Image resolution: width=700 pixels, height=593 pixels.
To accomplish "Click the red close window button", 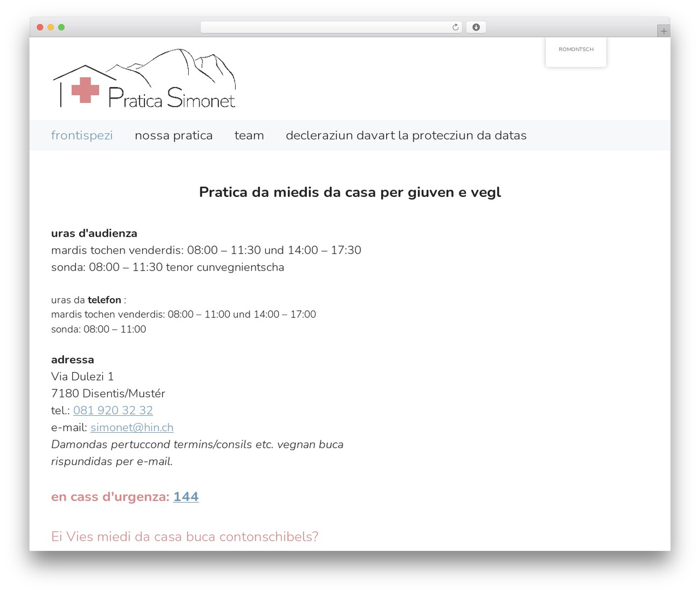I will [40, 27].
